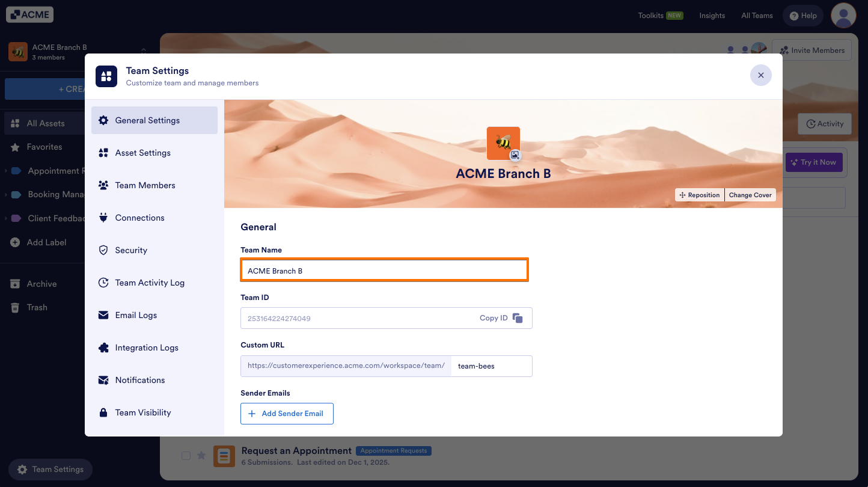Click the Email Logs envelope icon
This screenshot has height=487, width=868.
103,315
